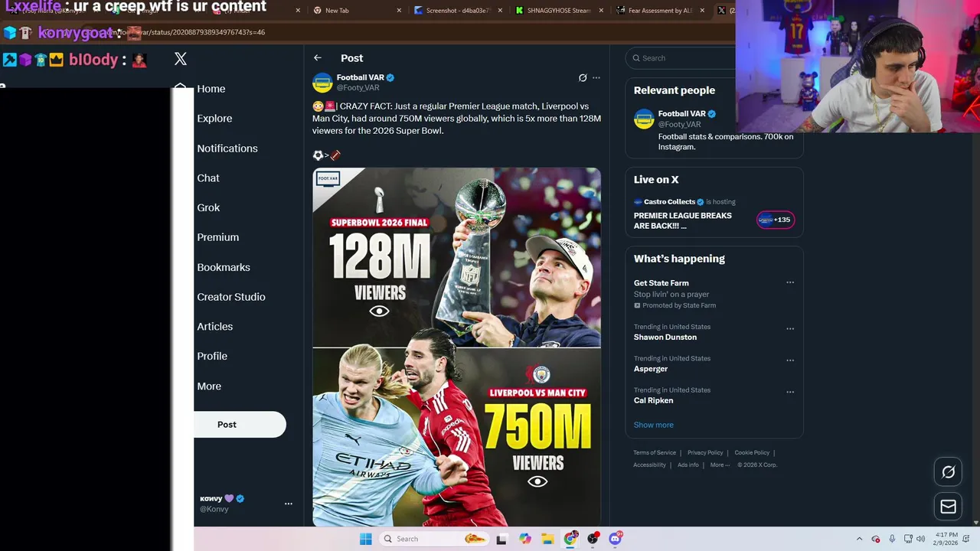Open account menu dots next to Konvy
Image resolution: width=980 pixels, height=551 pixels.
[289, 504]
